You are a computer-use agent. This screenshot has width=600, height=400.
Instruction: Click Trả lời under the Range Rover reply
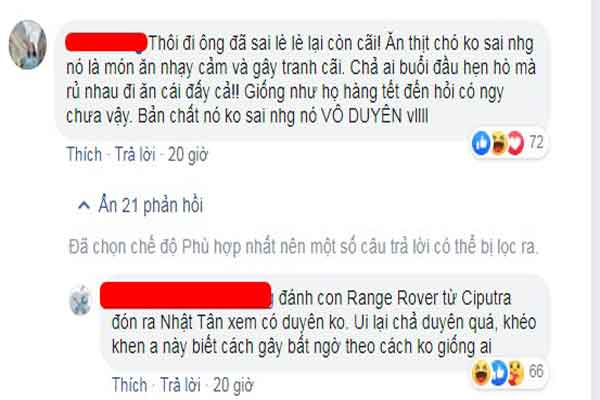180,385
